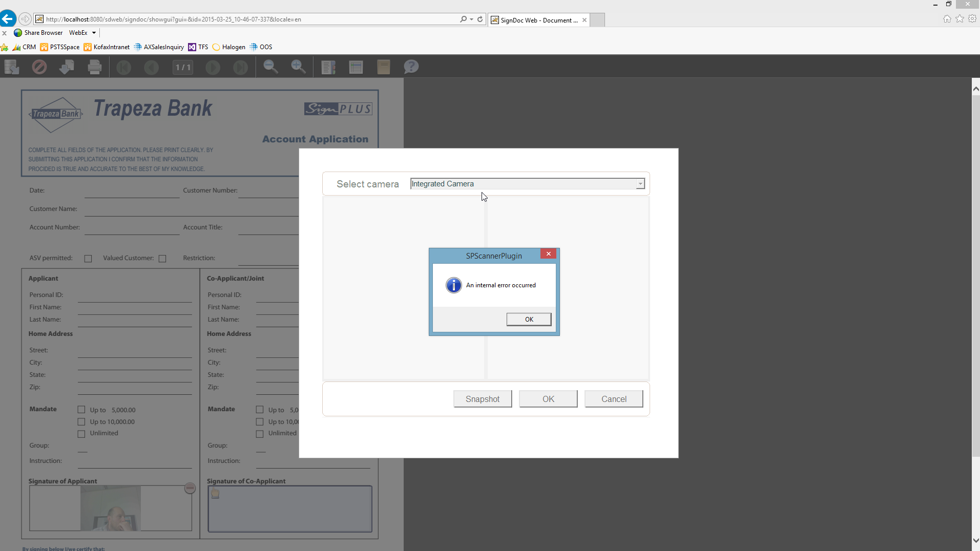
Task: Check applicant Mandate Unlimited
Action: [x=81, y=434]
